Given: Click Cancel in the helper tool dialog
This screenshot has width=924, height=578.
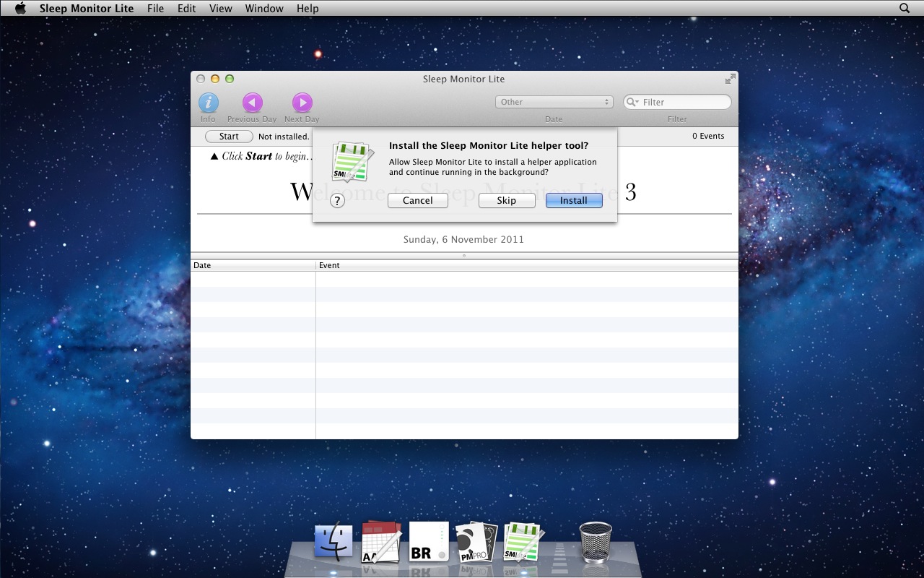Looking at the screenshot, I should (418, 200).
